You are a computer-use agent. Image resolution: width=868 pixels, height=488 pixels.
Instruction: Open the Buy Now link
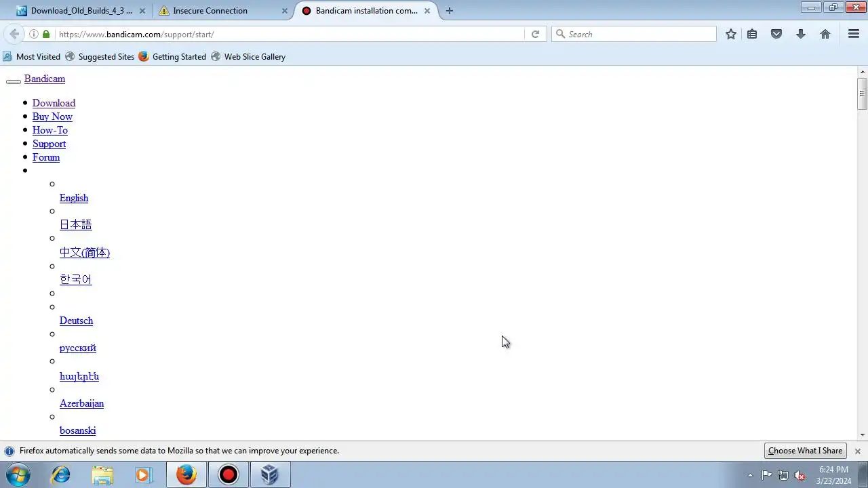tap(52, 117)
